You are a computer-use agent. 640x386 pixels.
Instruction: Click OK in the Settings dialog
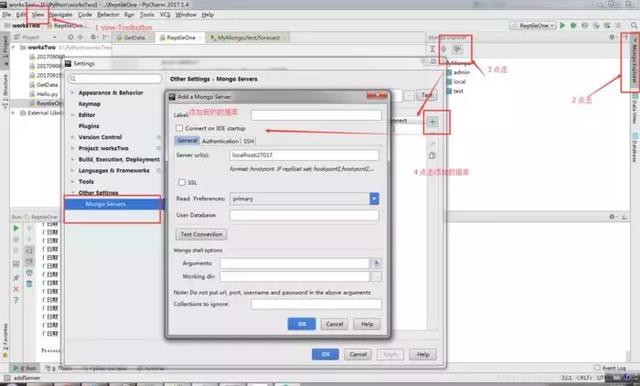point(325,354)
